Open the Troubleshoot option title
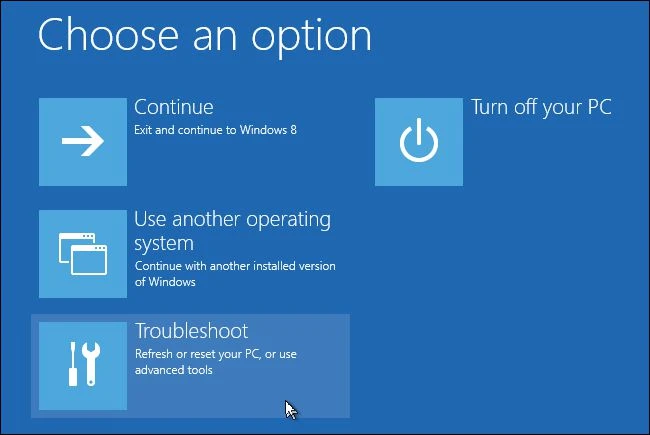This screenshot has height=435, width=650. [x=191, y=331]
